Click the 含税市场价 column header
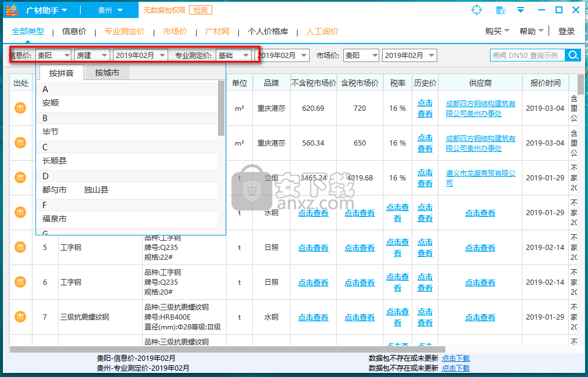Viewport: 588px width, 377px height. pos(360,83)
